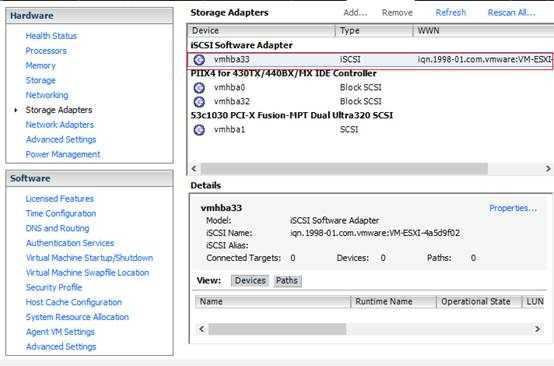
Task: Sort devices by Operational State column
Action: 479,302
